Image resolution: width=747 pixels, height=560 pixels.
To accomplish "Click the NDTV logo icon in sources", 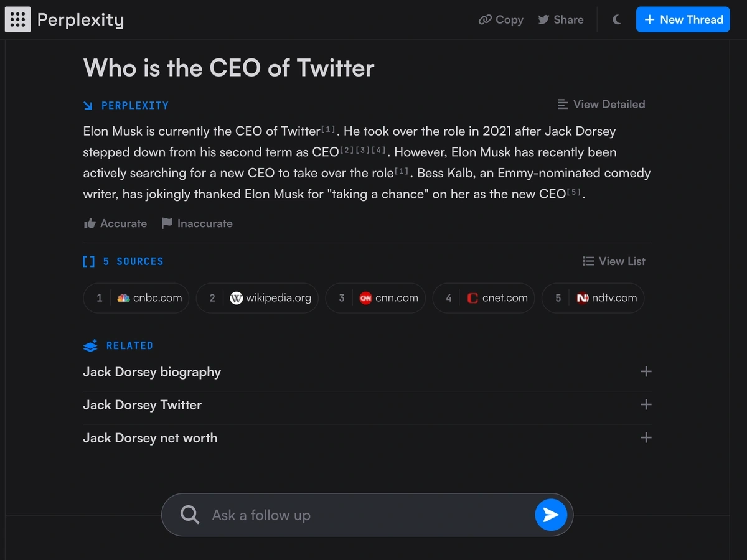I will point(583,298).
